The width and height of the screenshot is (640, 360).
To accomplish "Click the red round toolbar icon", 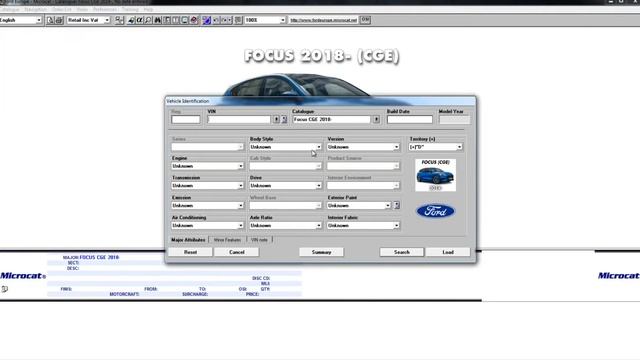I will coord(194,20).
